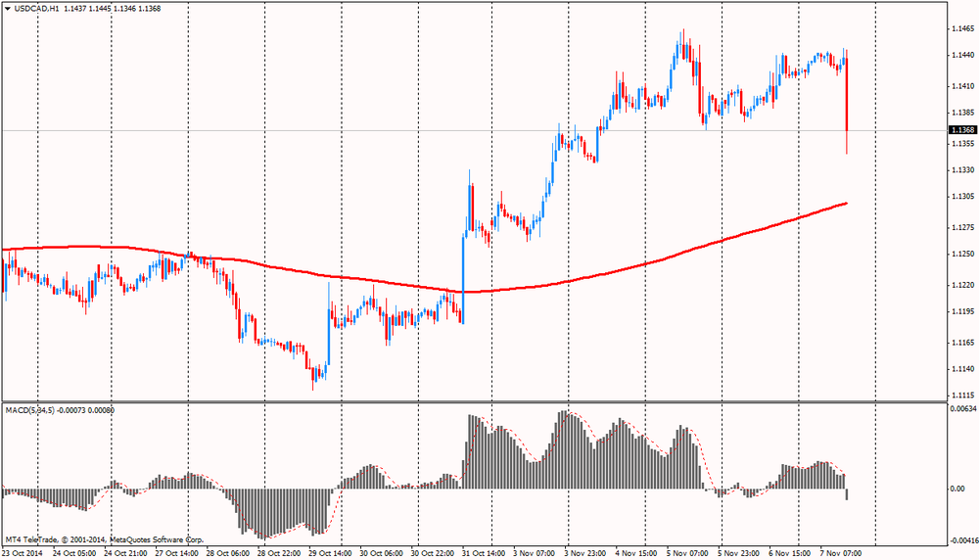Click the 5 Nov 07:00 time label
979x560 pixels.
point(687,553)
